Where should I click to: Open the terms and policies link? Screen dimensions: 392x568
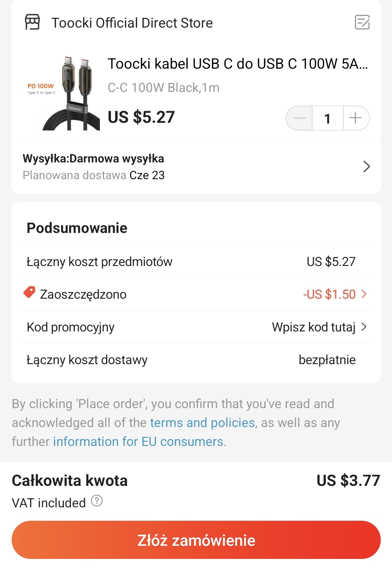pos(202,423)
